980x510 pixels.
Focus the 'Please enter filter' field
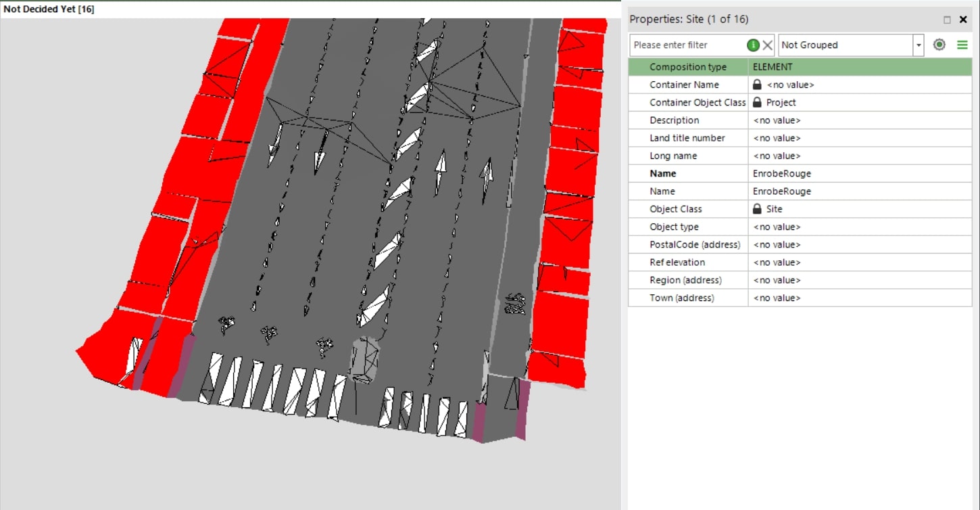tap(686, 45)
